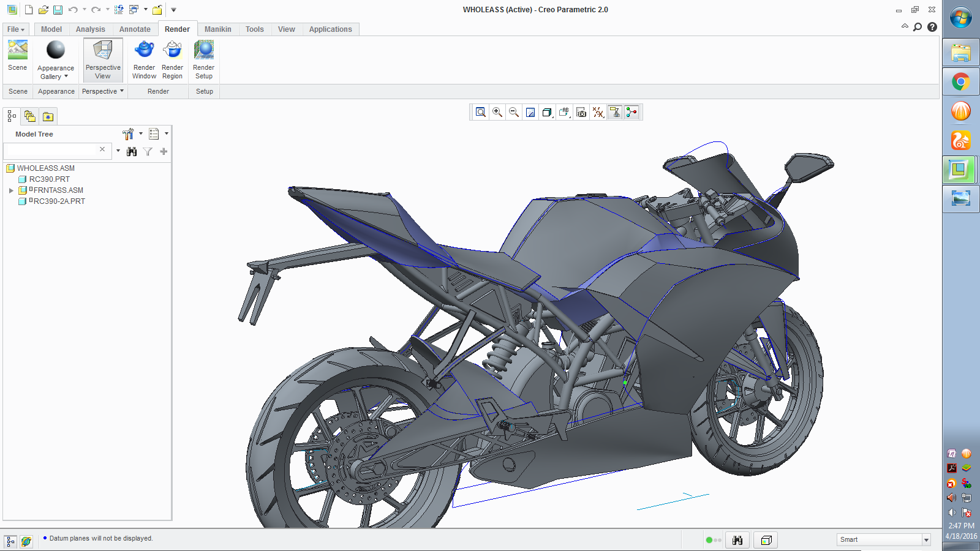
Task: Switch to the View tab
Action: point(287,29)
